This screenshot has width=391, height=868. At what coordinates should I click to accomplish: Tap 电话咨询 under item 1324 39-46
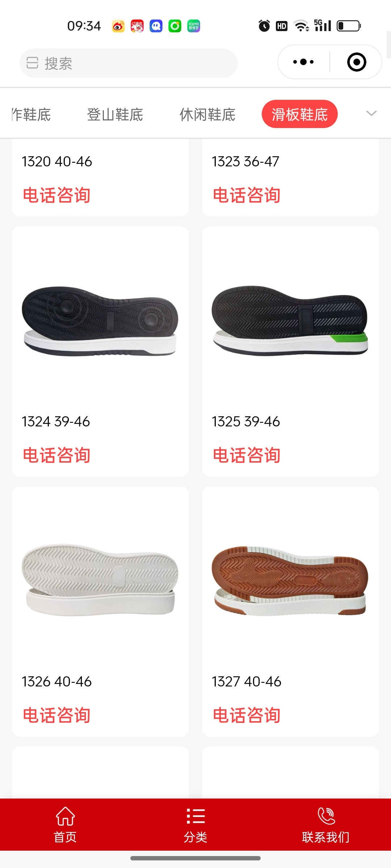56,455
